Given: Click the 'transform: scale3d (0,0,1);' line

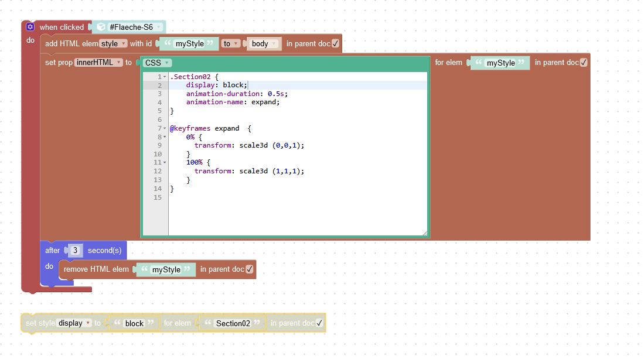Looking at the screenshot, I should pos(249,145).
